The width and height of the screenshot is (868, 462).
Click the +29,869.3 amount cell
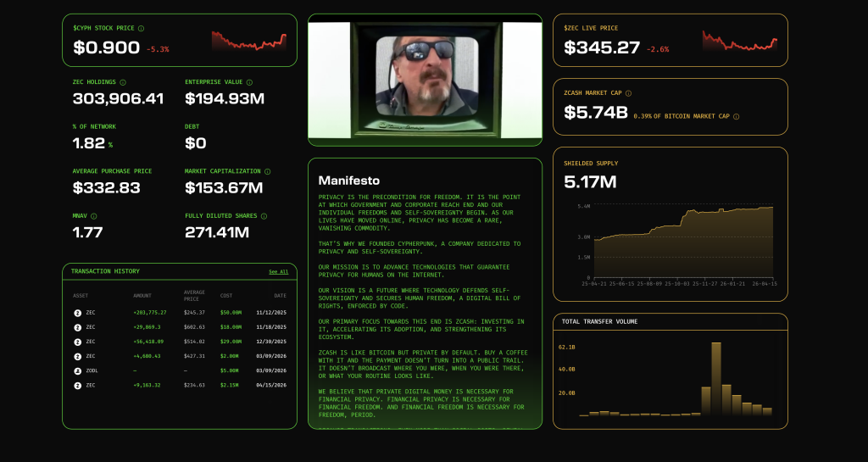147,327
